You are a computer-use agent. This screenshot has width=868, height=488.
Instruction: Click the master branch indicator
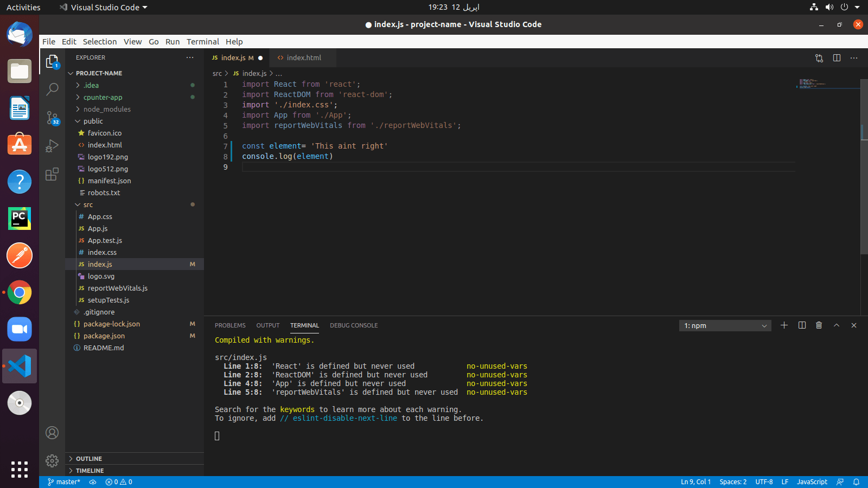(63, 481)
